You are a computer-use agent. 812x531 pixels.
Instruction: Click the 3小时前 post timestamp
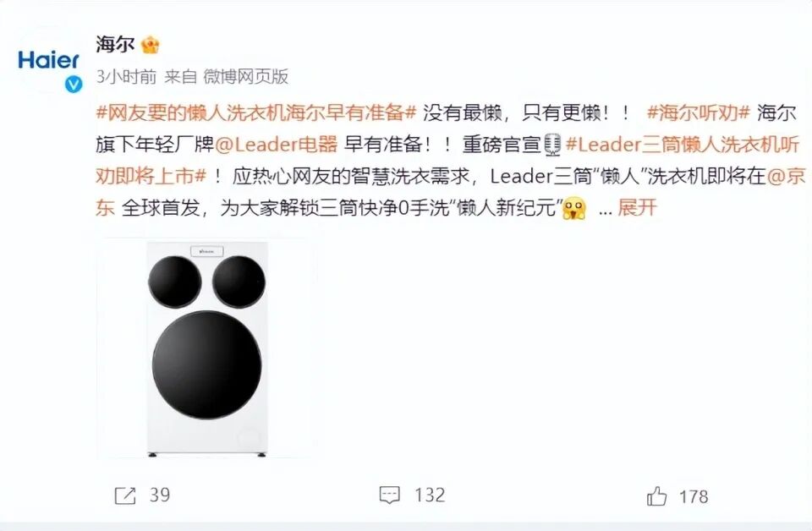pyautogui.click(x=126, y=77)
